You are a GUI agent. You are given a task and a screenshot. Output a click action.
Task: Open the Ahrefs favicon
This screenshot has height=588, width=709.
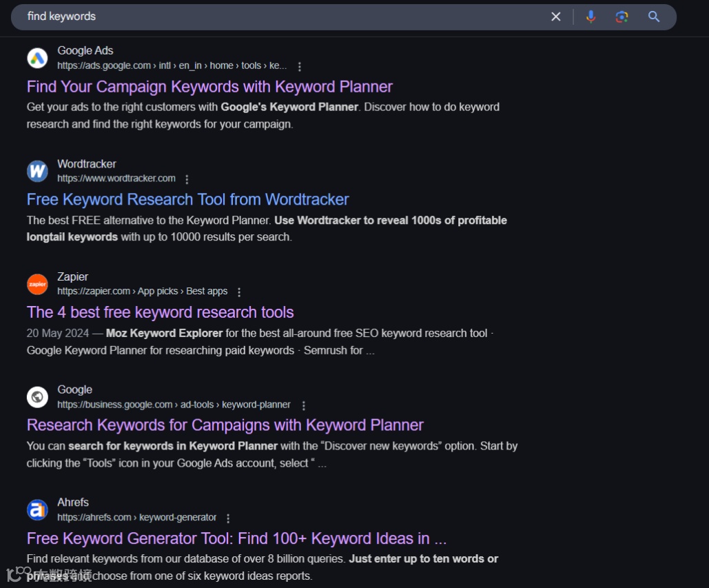[x=37, y=509]
